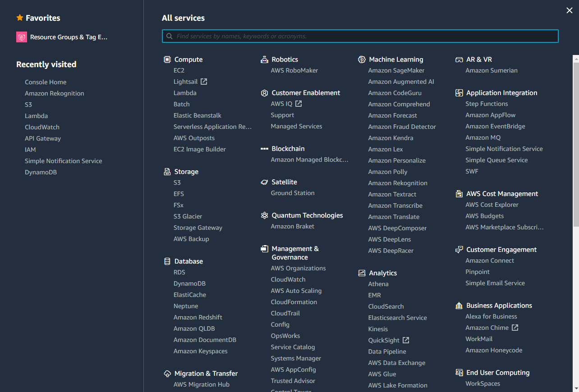Open Amazon Redshift service

coord(198,317)
